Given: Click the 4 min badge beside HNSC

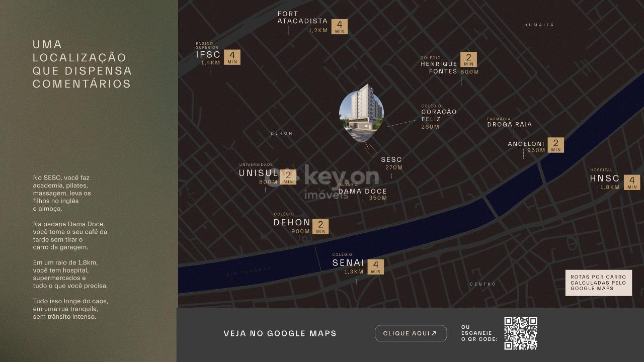Looking at the screenshot, I should 632,182.
